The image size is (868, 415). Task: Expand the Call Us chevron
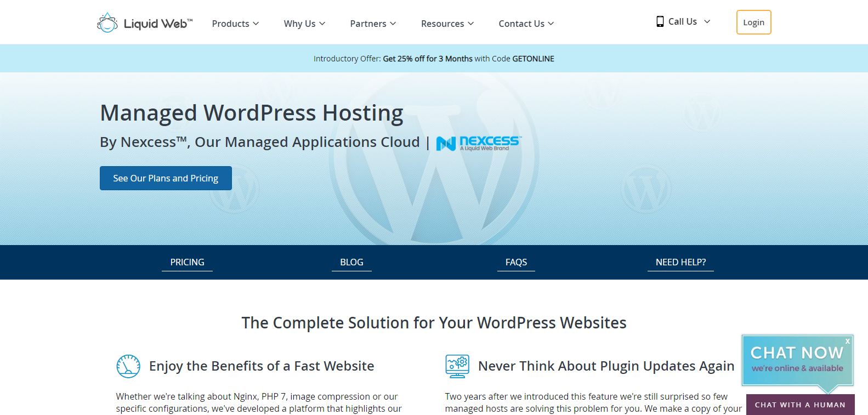pyautogui.click(x=707, y=21)
